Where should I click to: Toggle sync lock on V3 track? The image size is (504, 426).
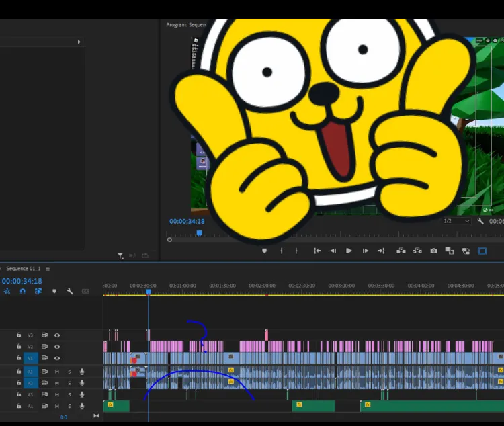coord(44,335)
